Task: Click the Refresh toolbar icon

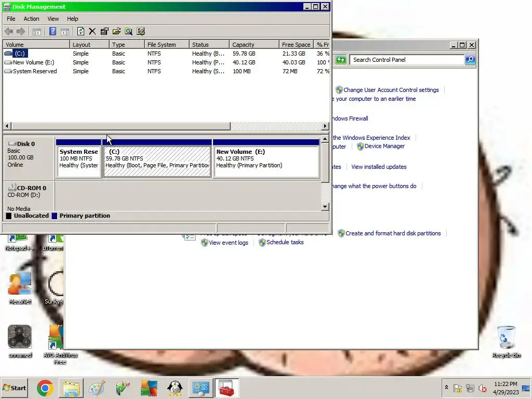Action: (x=81, y=32)
